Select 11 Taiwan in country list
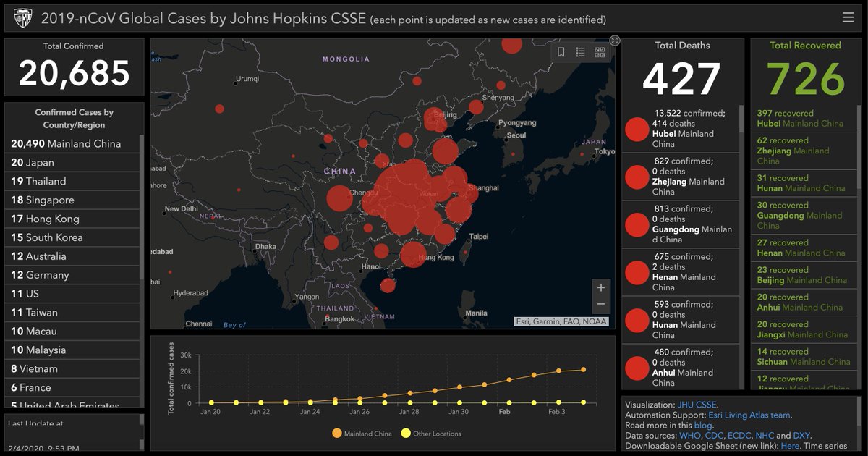Screen dimensions: 868x456 tap(72, 313)
